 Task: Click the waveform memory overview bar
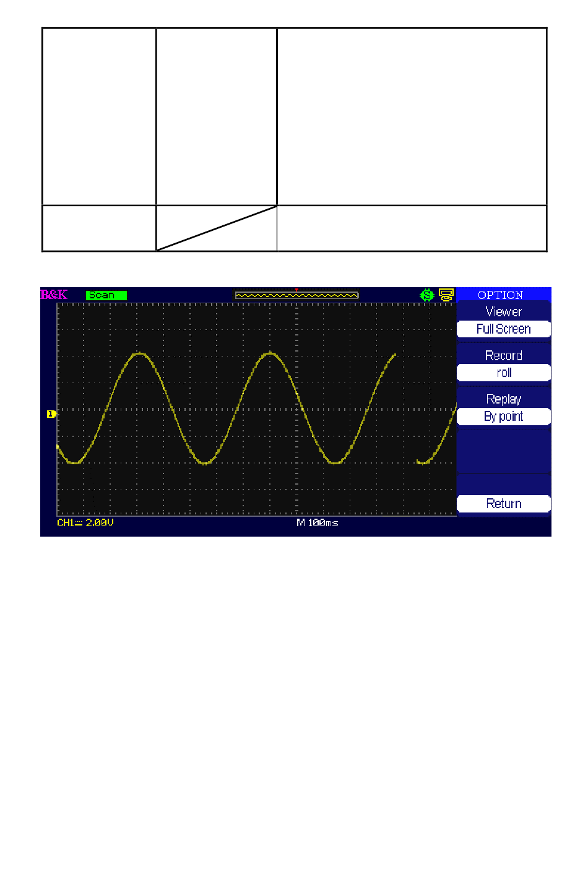point(296,296)
